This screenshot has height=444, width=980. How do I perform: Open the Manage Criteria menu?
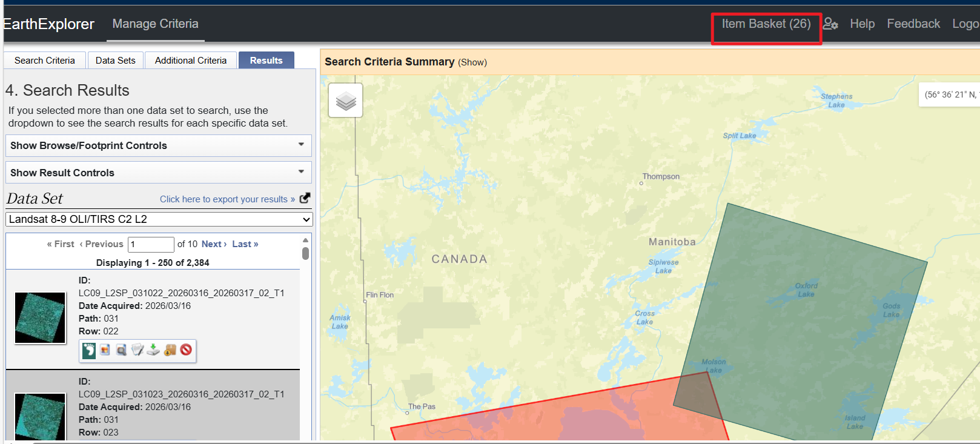(x=156, y=24)
